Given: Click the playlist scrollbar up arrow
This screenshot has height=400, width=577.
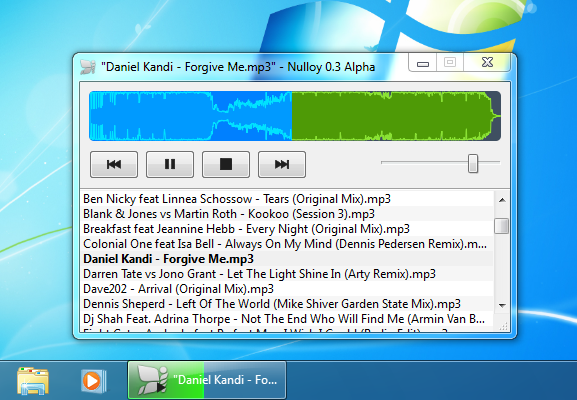Looking at the screenshot, I should (502, 200).
